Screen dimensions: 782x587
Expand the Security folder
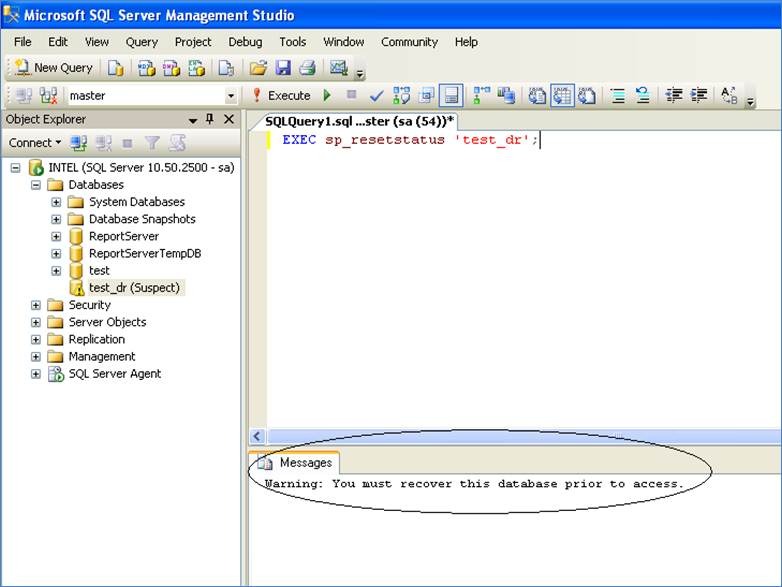tap(36, 305)
